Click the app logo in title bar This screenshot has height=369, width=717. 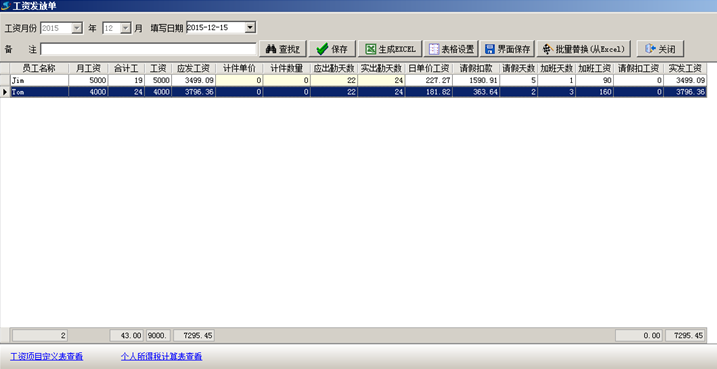click(x=5, y=6)
